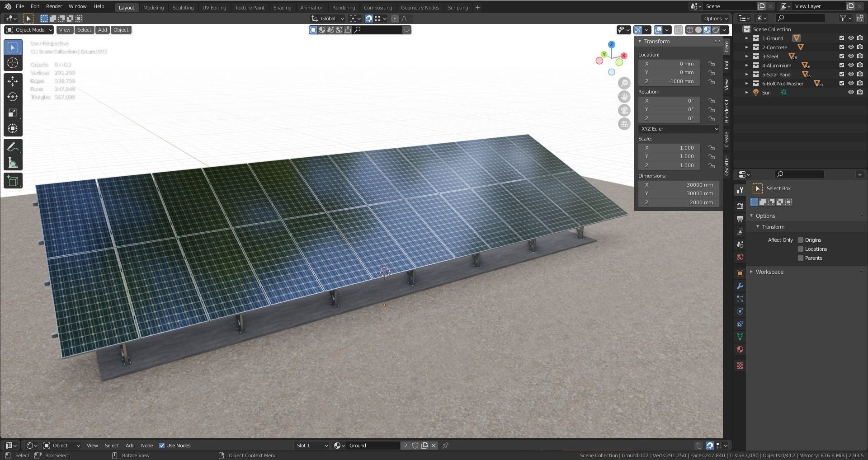Click the Zoom viewport gizmo icon
Viewport: 868px width, 460px height.
[624, 83]
